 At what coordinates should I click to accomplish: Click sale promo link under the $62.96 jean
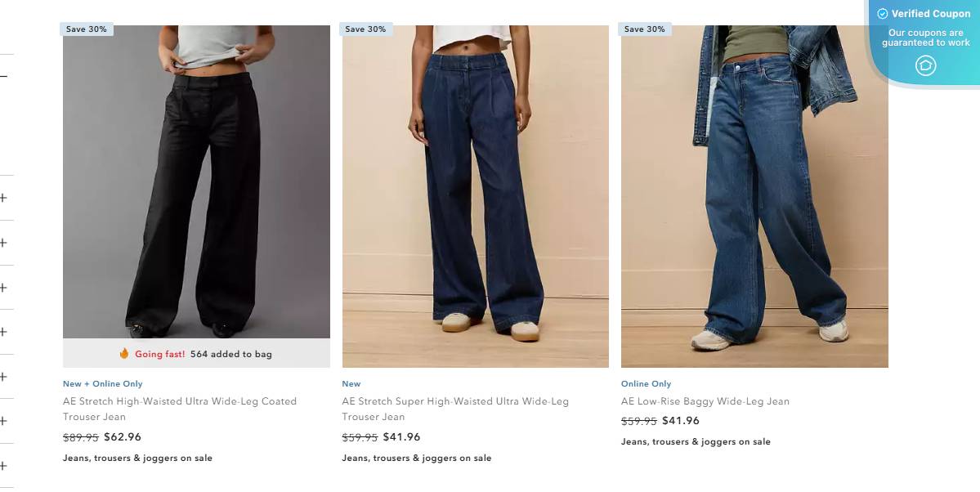pyautogui.click(x=137, y=458)
